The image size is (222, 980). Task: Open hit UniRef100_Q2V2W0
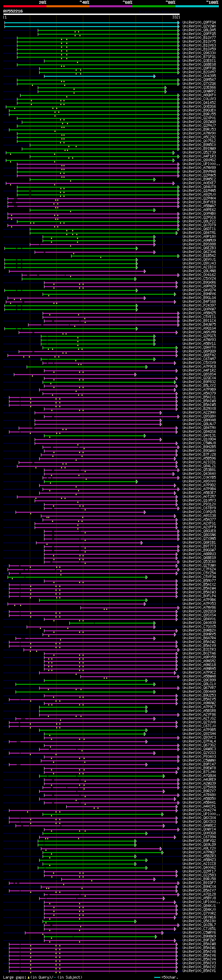pyautogui.click(x=199, y=26)
